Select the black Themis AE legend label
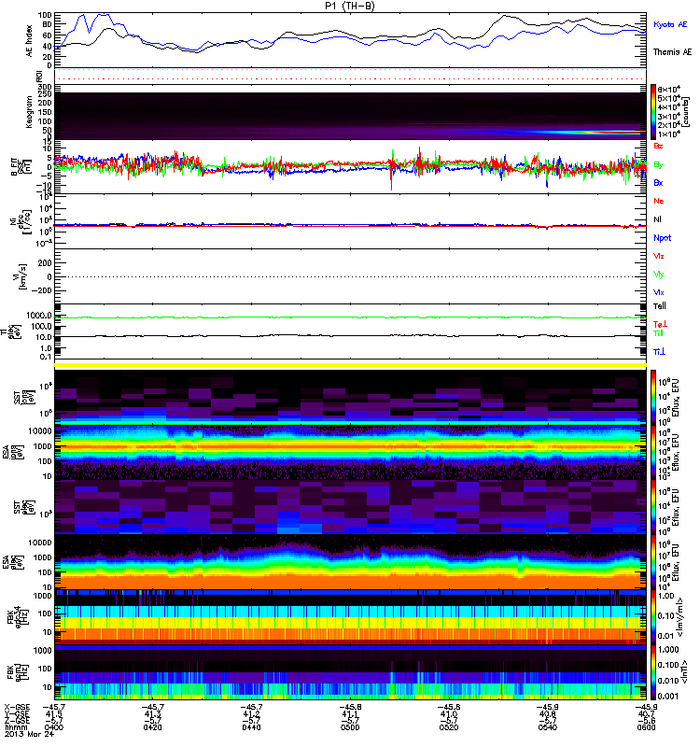 672,52
